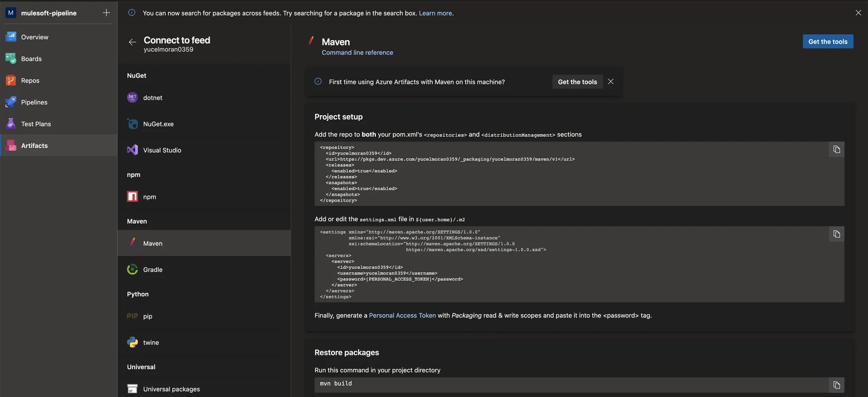Copy the mvn build command
The width and height of the screenshot is (868, 397).
tap(837, 385)
